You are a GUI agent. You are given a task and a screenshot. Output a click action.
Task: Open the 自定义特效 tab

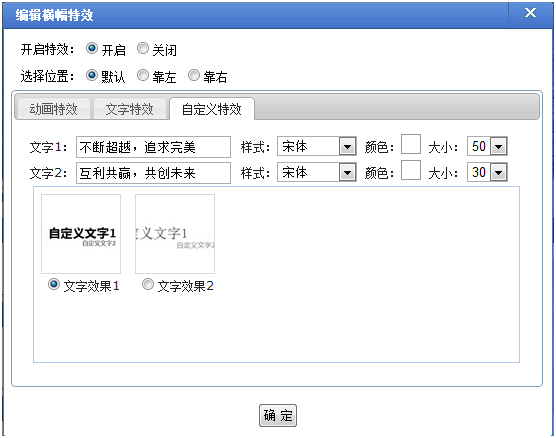coord(212,109)
